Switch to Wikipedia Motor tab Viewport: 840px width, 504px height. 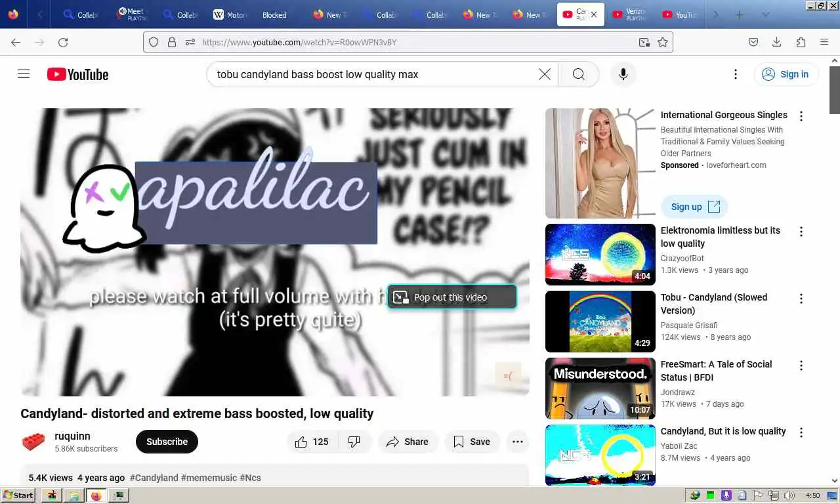point(230,14)
